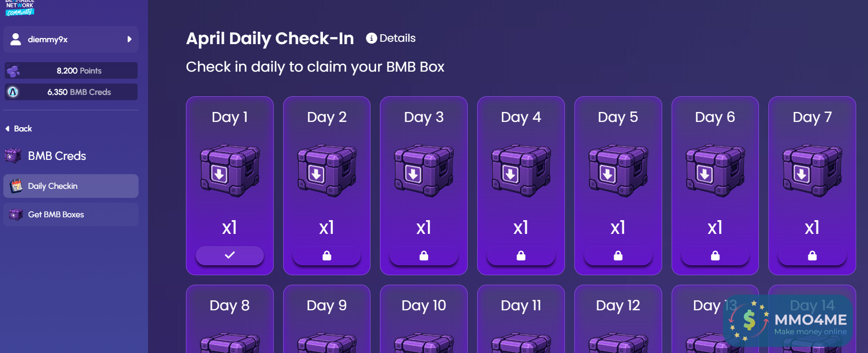Click the Day 5 locked claim button
This screenshot has width=868, height=353.
pyautogui.click(x=618, y=256)
